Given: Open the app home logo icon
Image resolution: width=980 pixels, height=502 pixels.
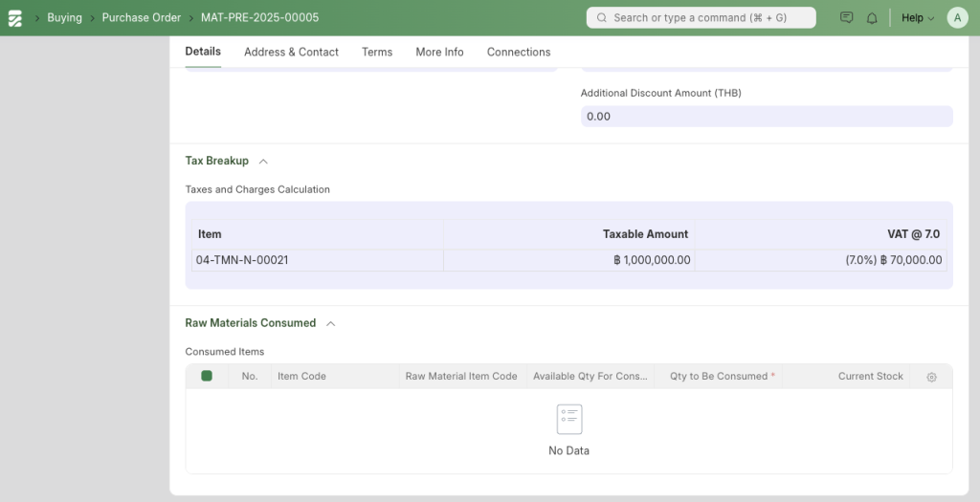Looking at the screenshot, I should point(15,18).
